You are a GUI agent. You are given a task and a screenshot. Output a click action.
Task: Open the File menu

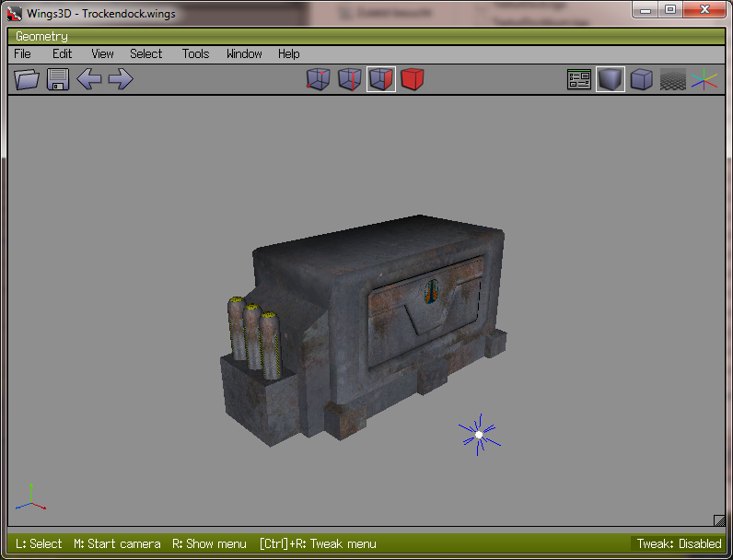[22, 54]
